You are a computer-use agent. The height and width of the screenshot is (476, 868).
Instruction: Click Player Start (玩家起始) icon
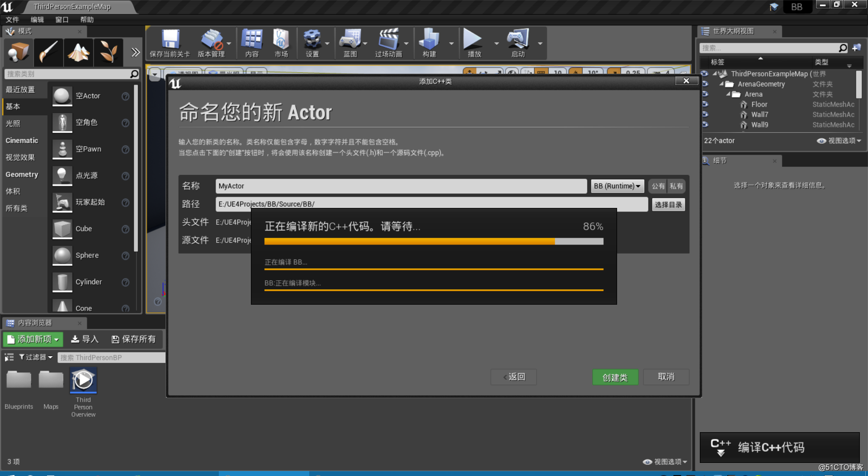pos(62,202)
